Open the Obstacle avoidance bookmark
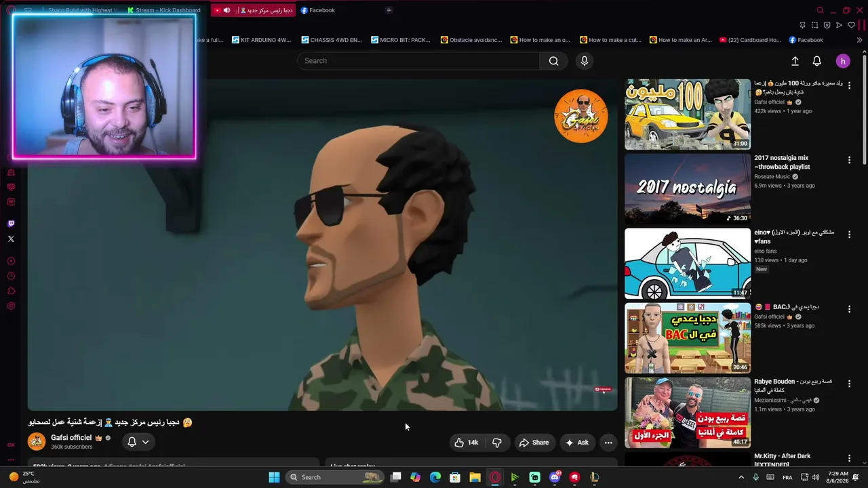The width and height of the screenshot is (868, 488). click(471, 40)
